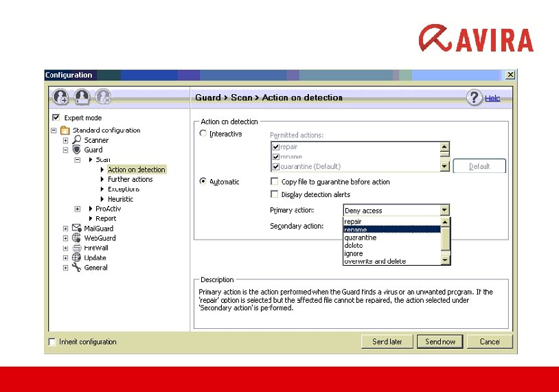Choose rename from the dropdown list
The image size is (559, 392).
point(392,229)
